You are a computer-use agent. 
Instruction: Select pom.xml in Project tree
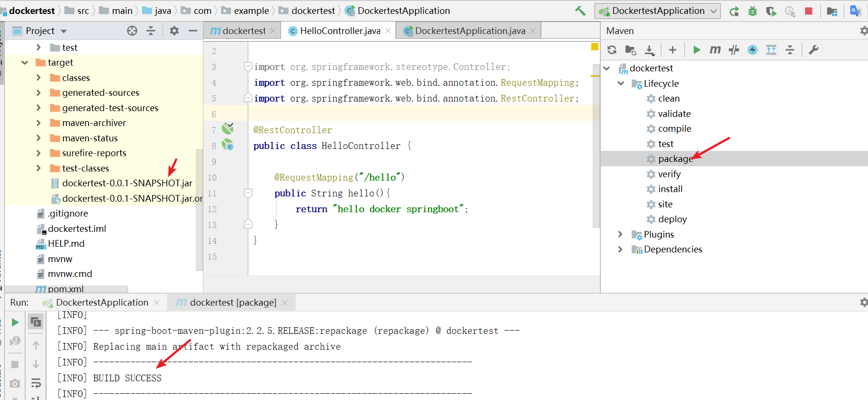pos(66,289)
